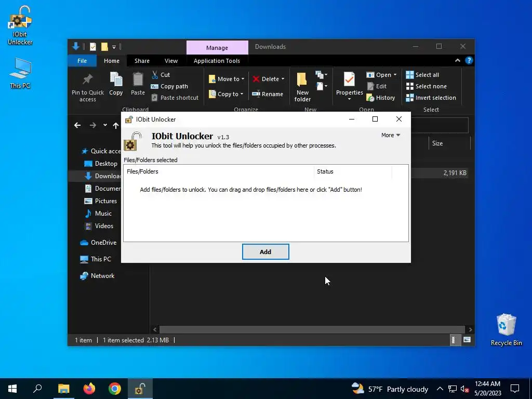Image resolution: width=532 pixels, height=399 pixels.
Task: Click the Back arrow in Explorer
Action: click(x=77, y=126)
